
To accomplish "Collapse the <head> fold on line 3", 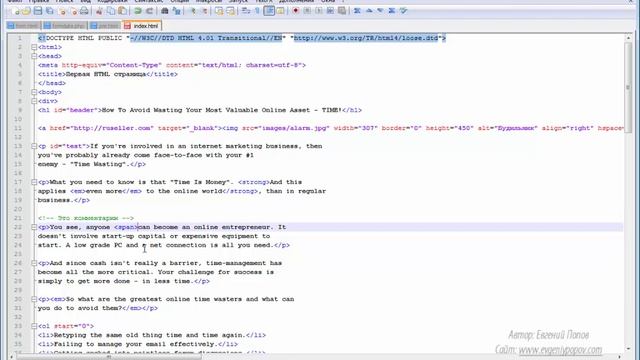I will [x=34, y=56].
